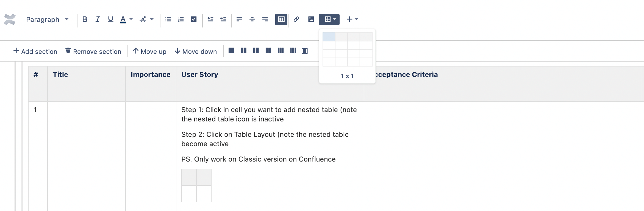Select the three-column section layout
The width and height of the screenshot is (644, 211).
click(x=281, y=51)
